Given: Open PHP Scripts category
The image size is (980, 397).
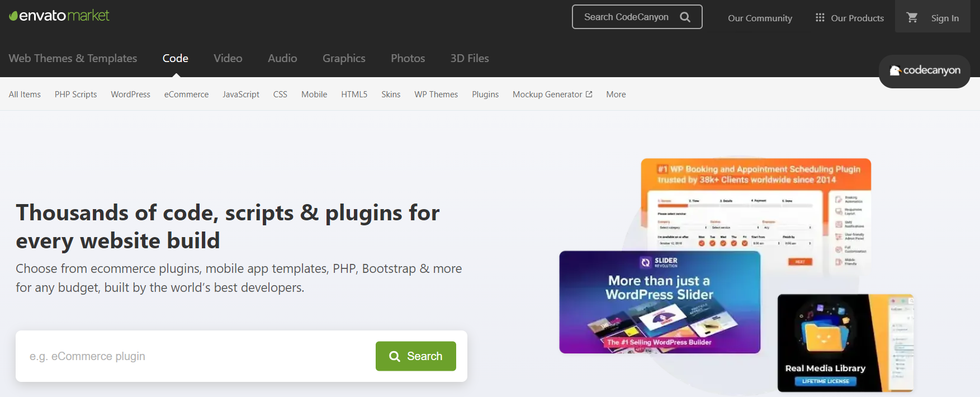Looking at the screenshot, I should 75,94.
